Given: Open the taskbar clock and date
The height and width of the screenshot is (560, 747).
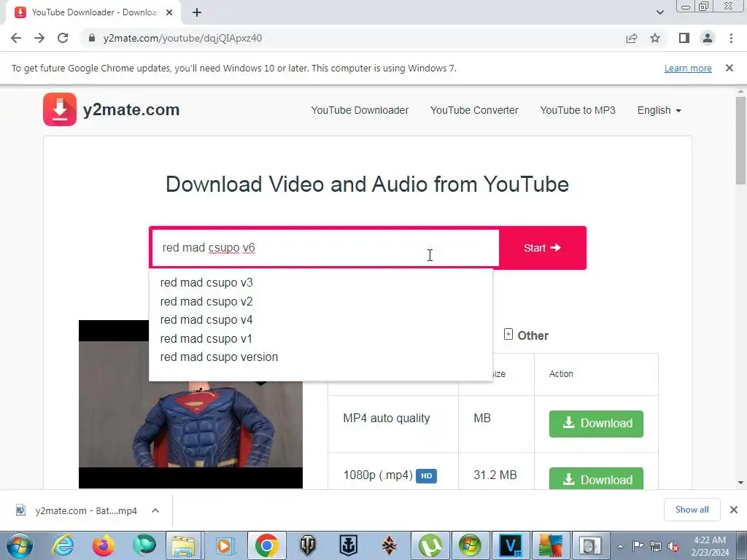Looking at the screenshot, I should 710,546.
